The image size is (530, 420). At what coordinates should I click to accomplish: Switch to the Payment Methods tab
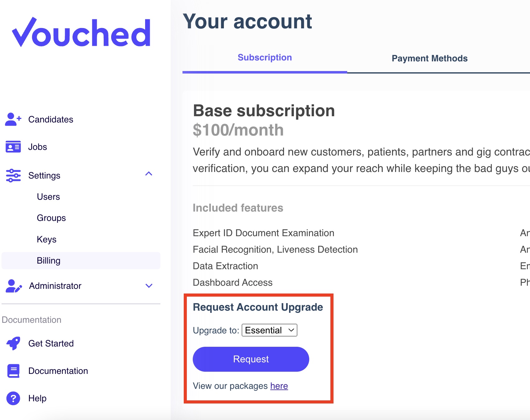pos(429,59)
